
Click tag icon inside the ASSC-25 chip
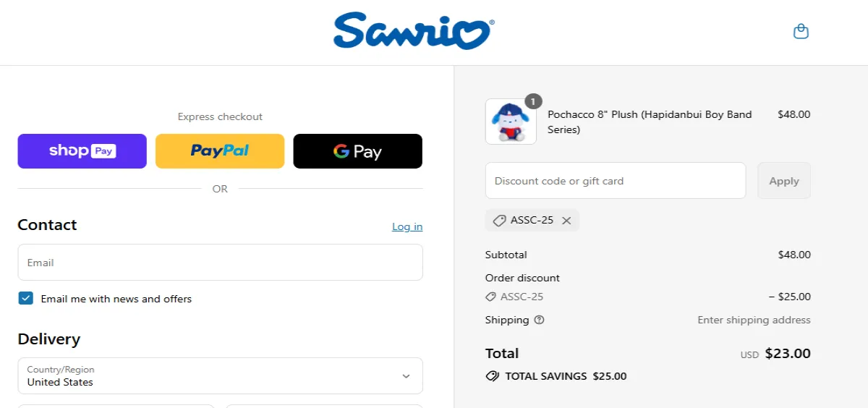(x=499, y=221)
